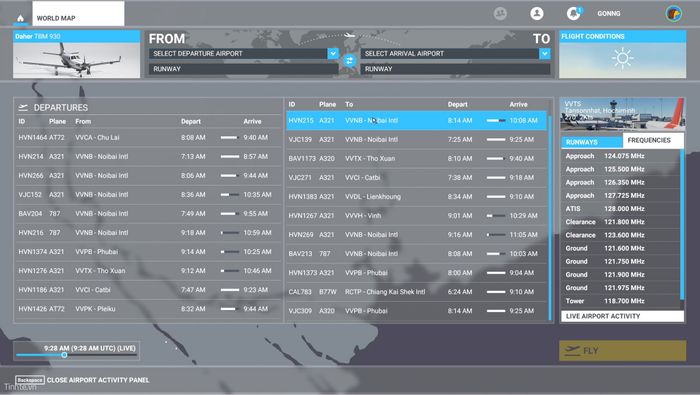Image resolution: width=700 pixels, height=395 pixels.
Task: Click the Backspace key hint
Action: (29, 380)
